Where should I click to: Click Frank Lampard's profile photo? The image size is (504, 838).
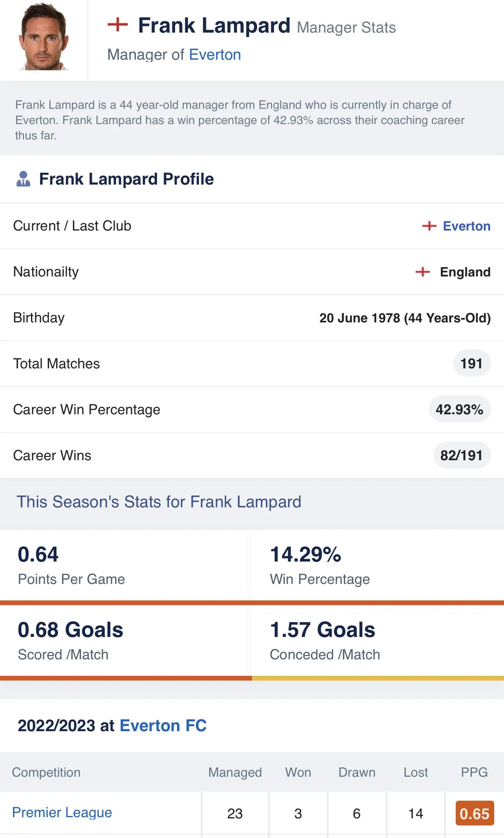44,36
